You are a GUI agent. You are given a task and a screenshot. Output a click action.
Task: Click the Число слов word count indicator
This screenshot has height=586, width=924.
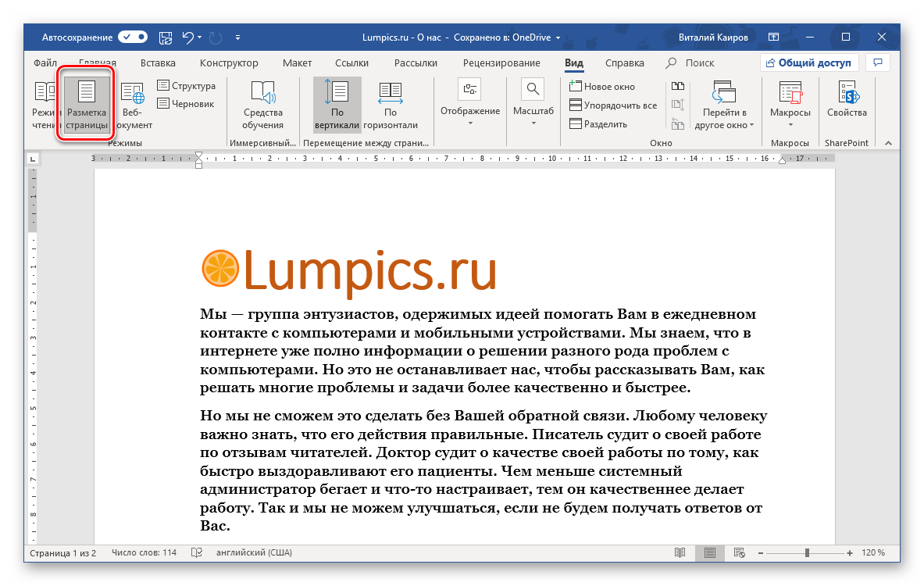tap(144, 553)
